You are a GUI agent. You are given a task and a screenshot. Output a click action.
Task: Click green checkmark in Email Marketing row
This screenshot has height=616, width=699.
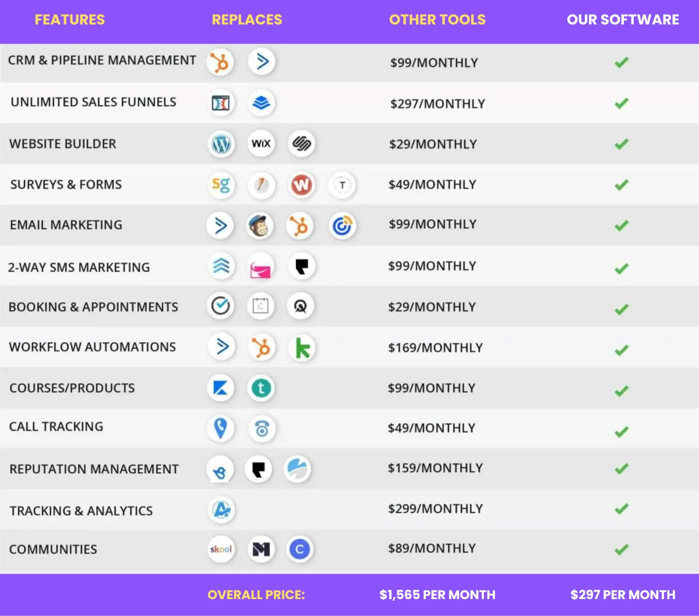coord(622,225)
